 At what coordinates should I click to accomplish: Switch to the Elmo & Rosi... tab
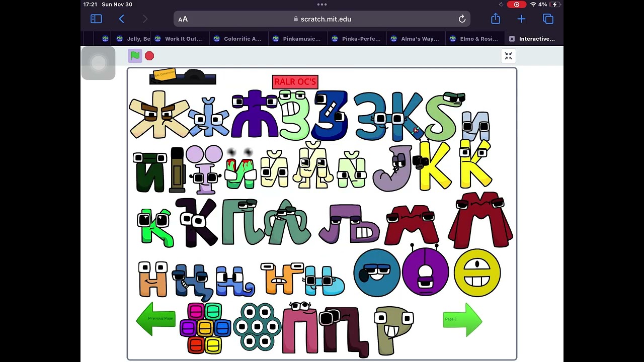pyautogui.click(x=474, y=39)
